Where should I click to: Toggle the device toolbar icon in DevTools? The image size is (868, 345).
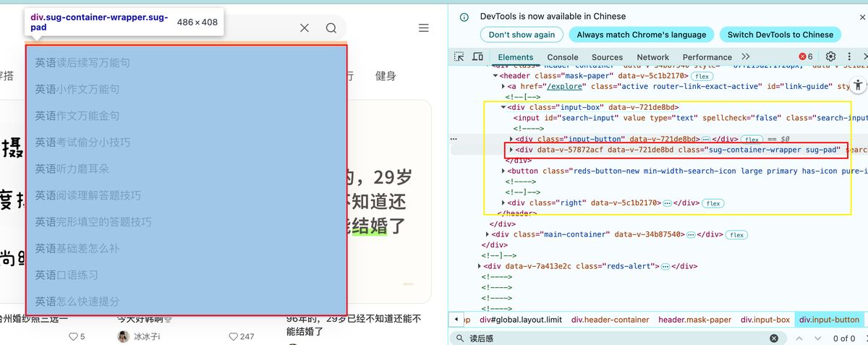point(478,57)
